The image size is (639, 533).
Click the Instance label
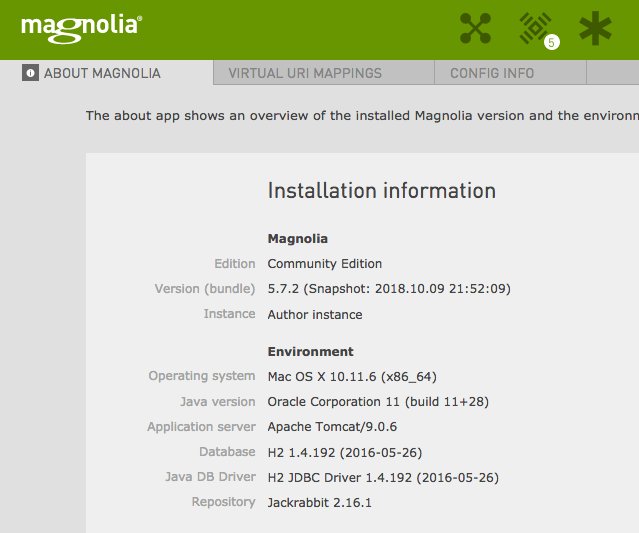coord(229,314)
